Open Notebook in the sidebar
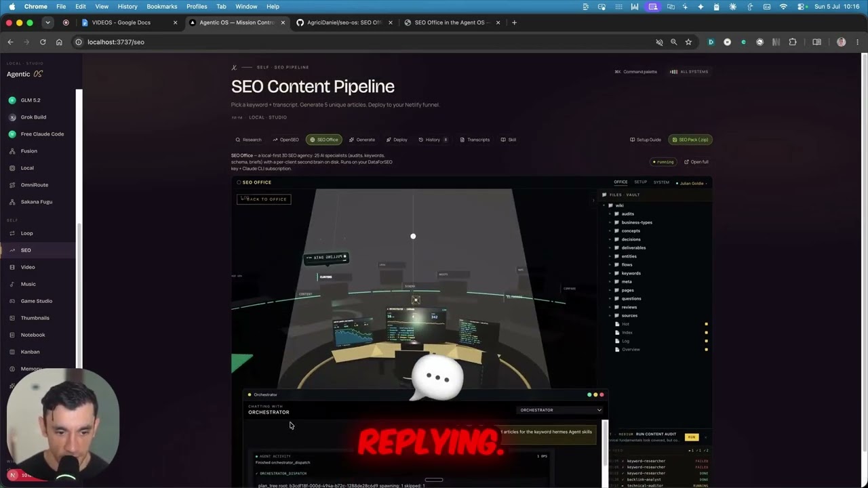This screenshot has height=488, width=868. (33, 335)
